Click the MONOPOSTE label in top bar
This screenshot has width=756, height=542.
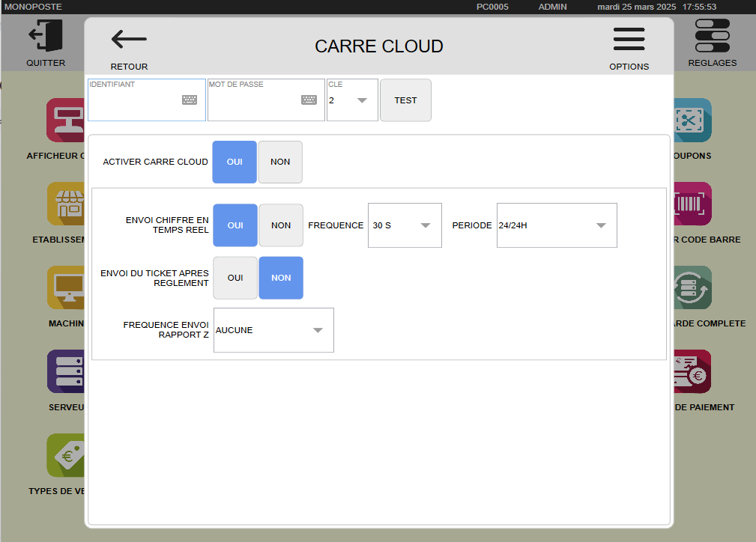pyautogui.click(x=33, y=7)
